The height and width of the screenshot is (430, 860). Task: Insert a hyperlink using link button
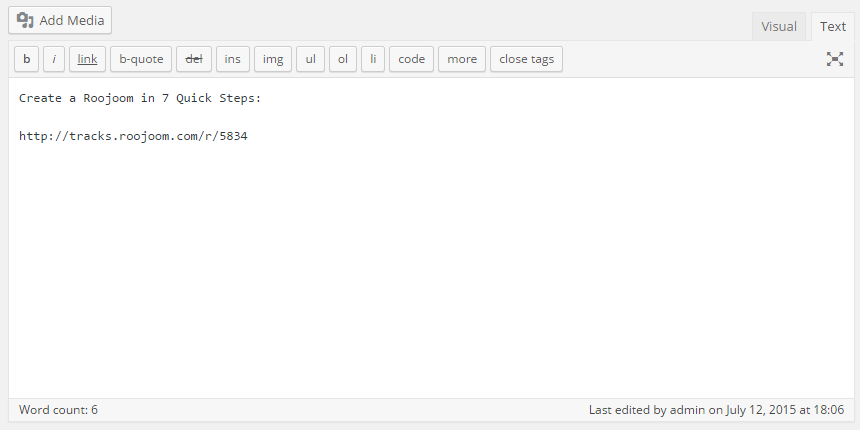[87, 59]
